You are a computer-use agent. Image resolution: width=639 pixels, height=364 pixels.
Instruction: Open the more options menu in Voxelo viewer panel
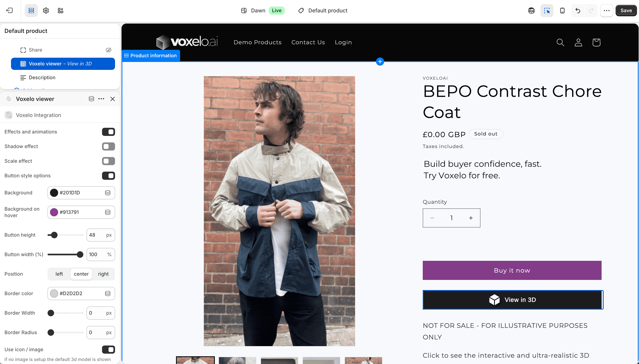tap(101, 99)
